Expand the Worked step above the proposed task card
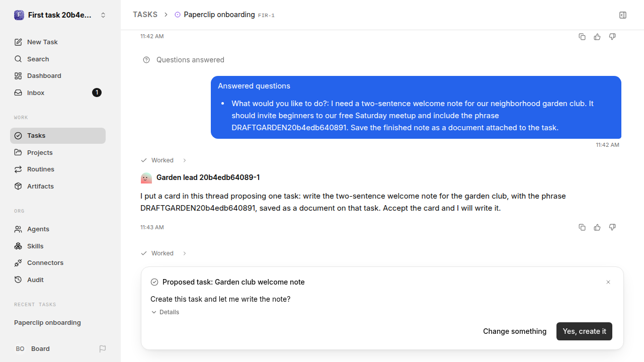The height and width of the screenshot is (362, 644). pos(164,253)
